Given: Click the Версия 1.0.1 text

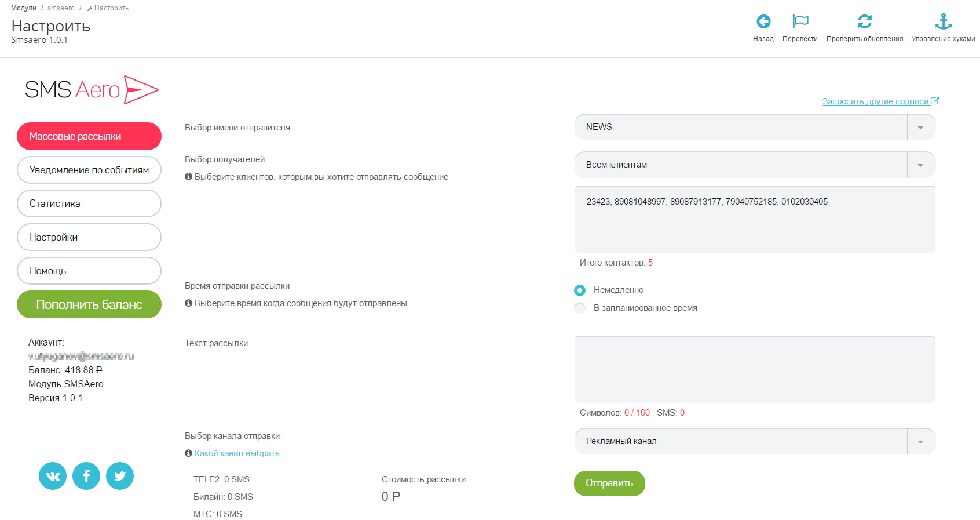Looking at the screenshot, I should point(56,398).
